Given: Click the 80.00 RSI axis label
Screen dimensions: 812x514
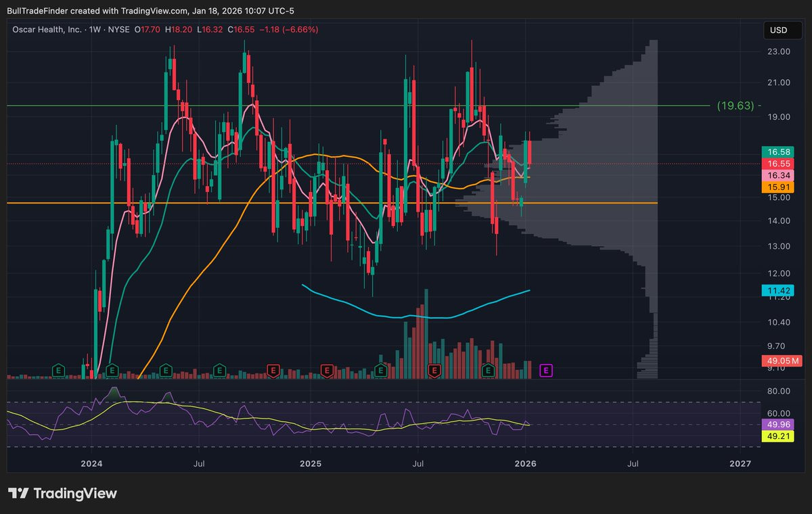Looking at the screenshot, I should [780, 391].
